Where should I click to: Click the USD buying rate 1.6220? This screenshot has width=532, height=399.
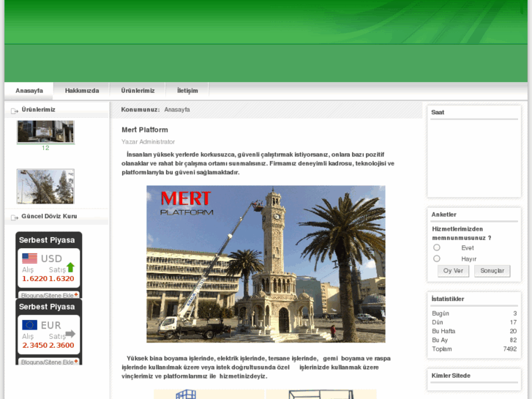click(34, 279)
